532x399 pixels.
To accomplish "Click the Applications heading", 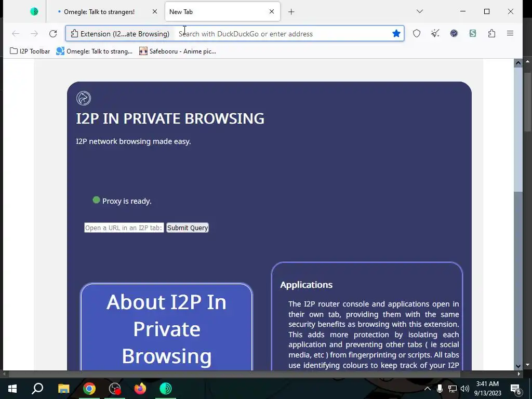I will pos(307,285).
